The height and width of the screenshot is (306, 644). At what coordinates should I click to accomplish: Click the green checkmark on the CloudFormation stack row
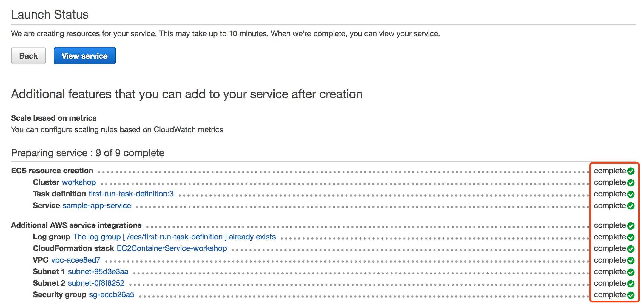pyautogui.click(x=631, y=249)
